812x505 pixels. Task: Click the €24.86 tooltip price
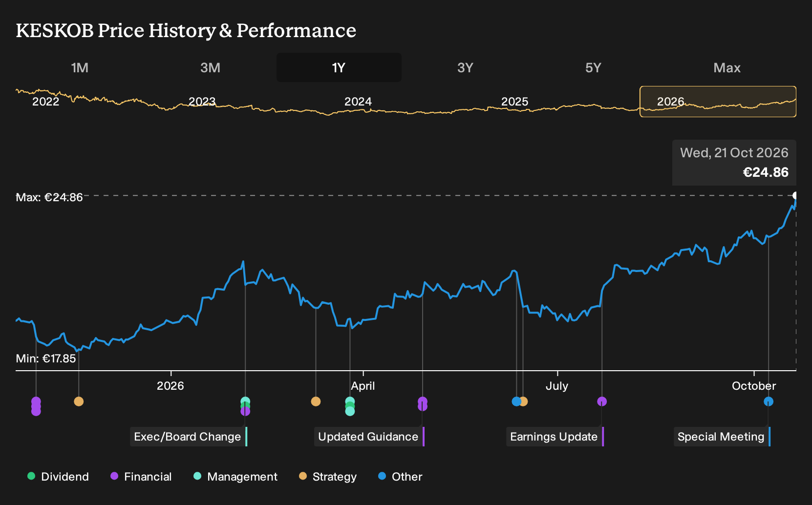pyautogui.click(x=766, y=172)
